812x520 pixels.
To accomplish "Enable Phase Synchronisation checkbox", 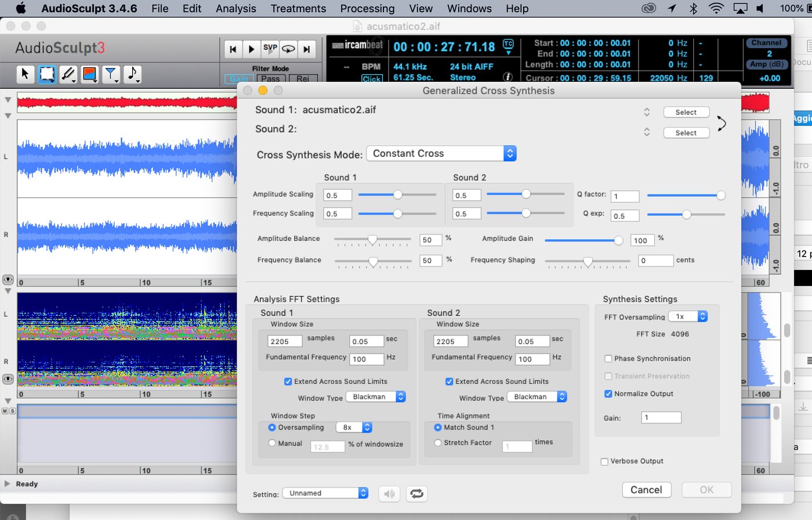I will [x=608, y=359].
